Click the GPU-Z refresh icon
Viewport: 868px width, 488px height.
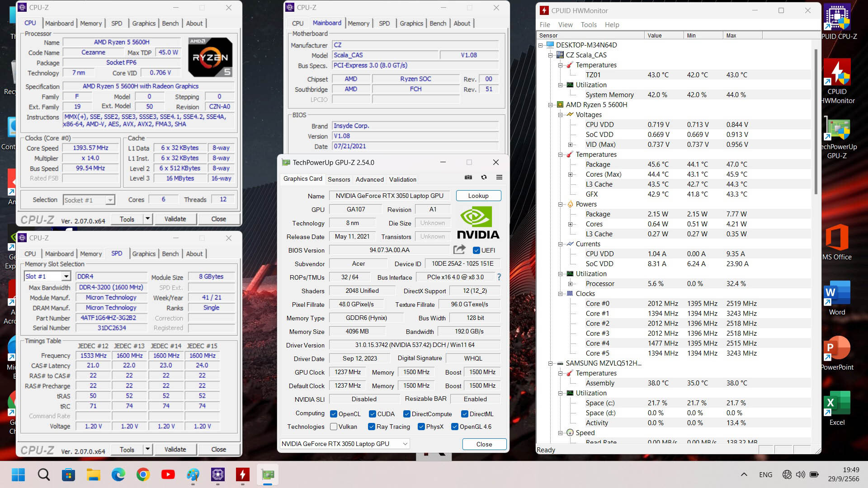point(484,178)
